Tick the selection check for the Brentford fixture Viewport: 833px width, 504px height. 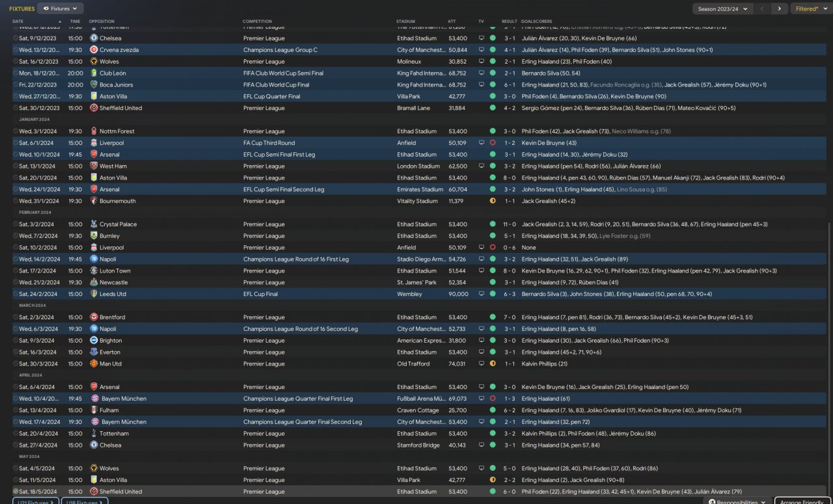click(x=16, y=317)
